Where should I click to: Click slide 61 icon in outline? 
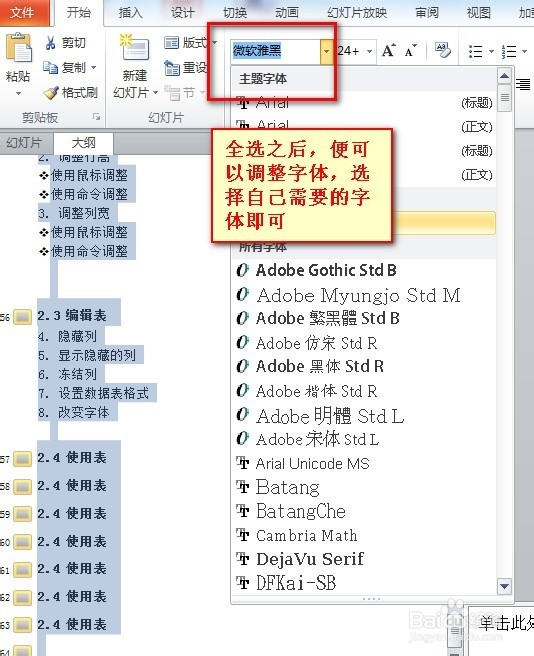click(23, 570)
